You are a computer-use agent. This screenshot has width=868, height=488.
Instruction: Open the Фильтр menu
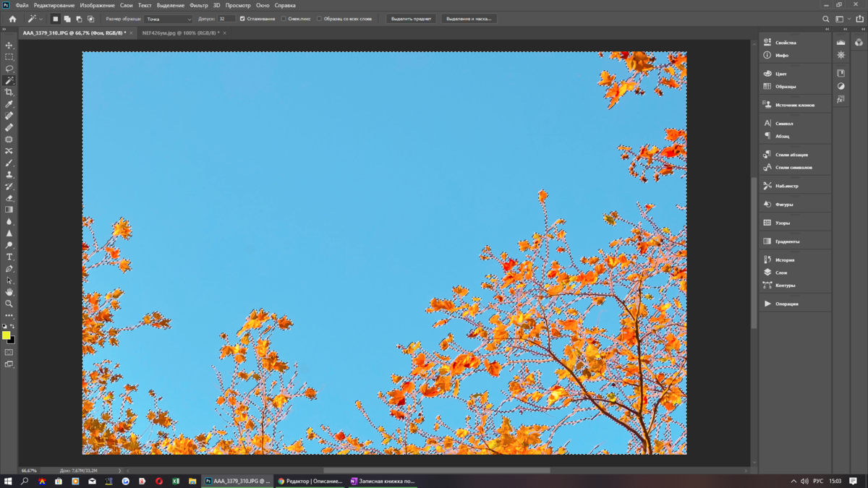click(x=198, y=5)
